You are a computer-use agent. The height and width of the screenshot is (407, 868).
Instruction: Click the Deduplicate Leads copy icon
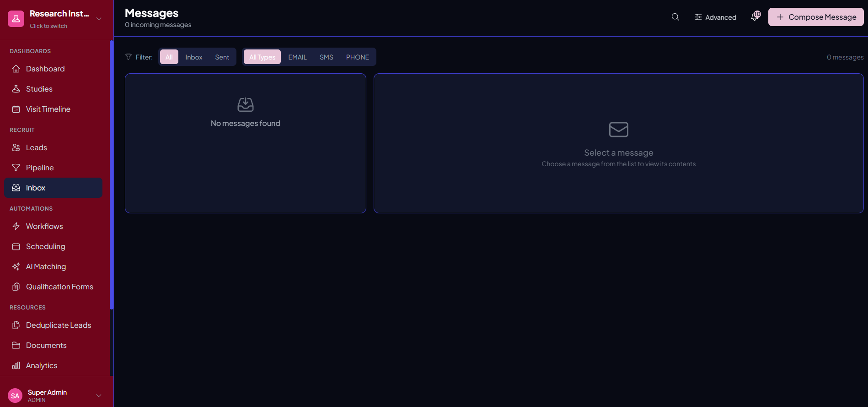(x=16, y=325)
